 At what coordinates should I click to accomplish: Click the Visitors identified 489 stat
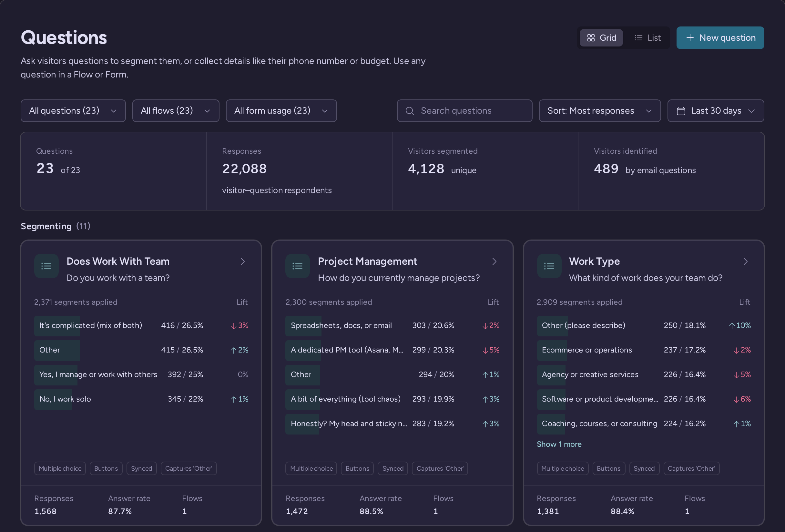pyautogui.click(x=671, y=171)
